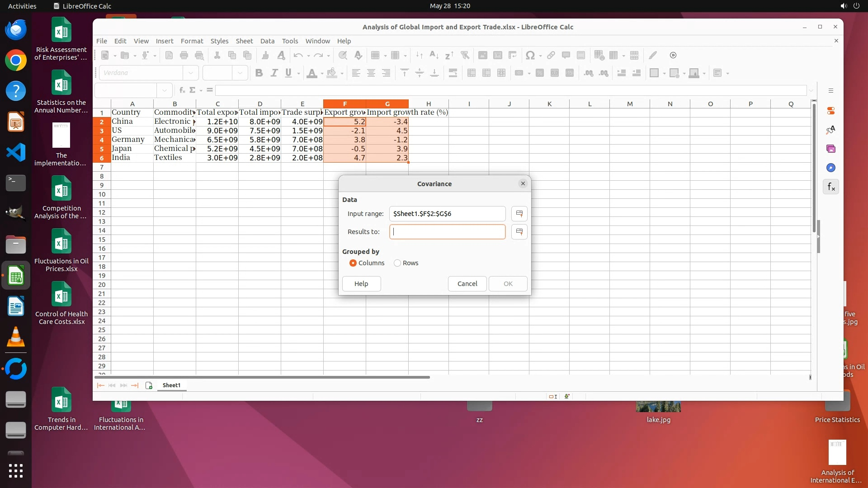
Task: Click the shrink button beside Input range
Action: [x=519, y=214]
